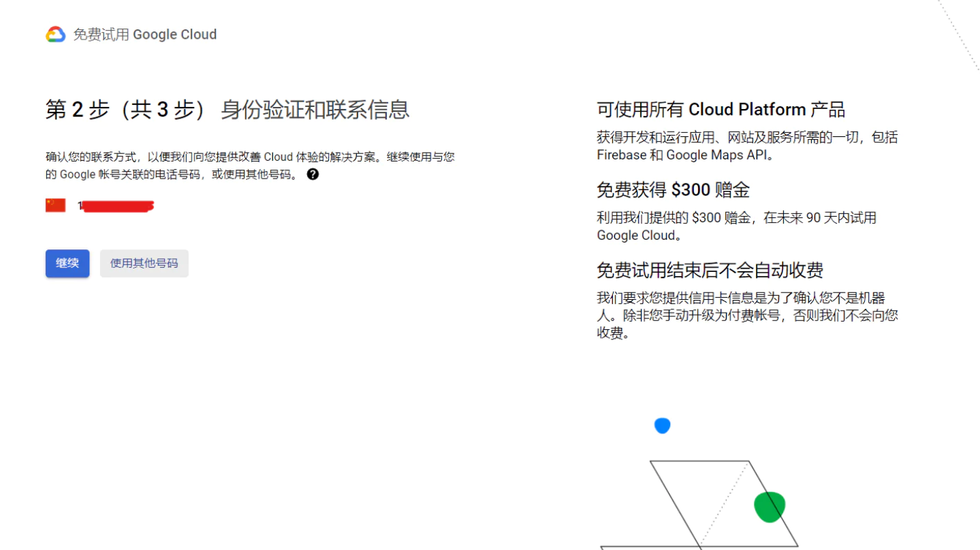
Task: Click the 可使用所有 Cloud Platform 产品 heading
Action: click(721, 110)
